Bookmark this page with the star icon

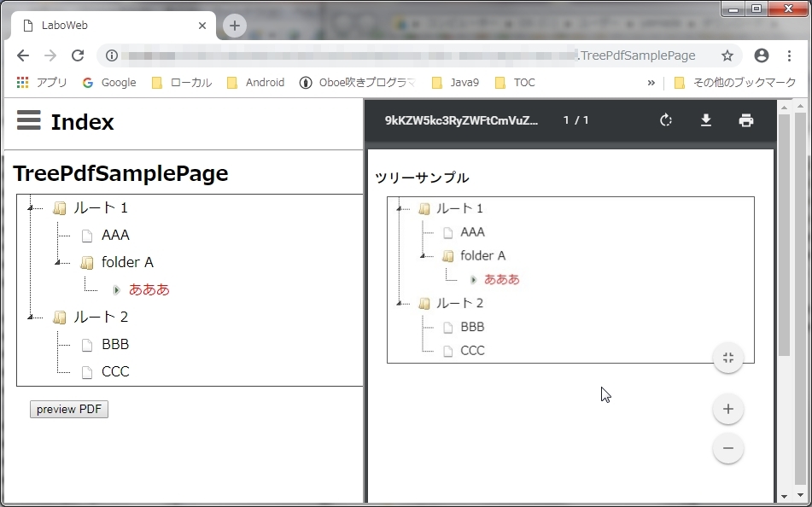tap(727, 55)
